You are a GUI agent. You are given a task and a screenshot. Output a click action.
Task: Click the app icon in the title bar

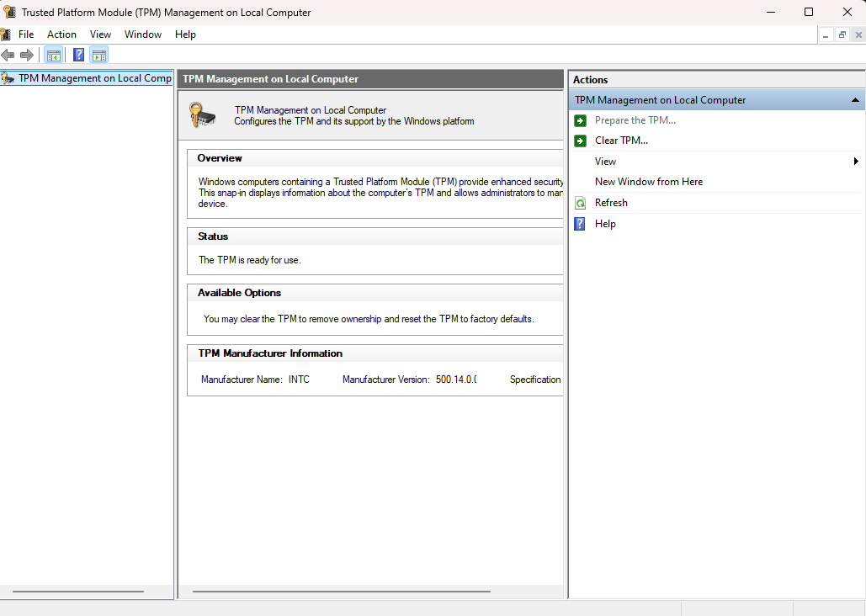pyautogui.click(x=9, y=12)
